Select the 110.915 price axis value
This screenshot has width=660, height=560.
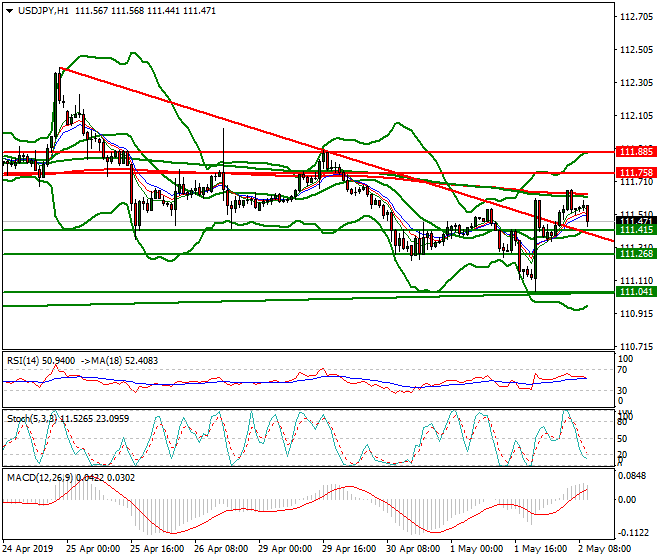pos(636,314)
